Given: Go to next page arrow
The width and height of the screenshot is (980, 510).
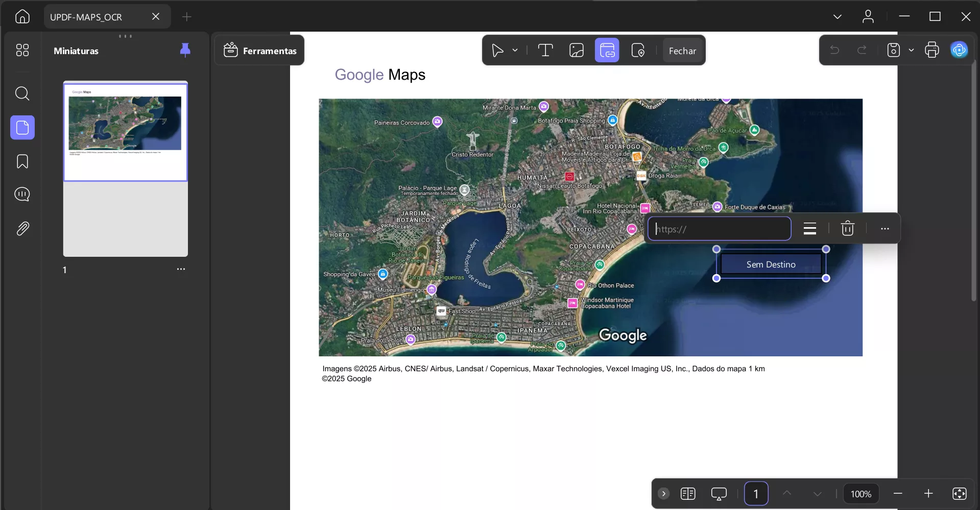Looking at the screenshot, I should point(818,494).
